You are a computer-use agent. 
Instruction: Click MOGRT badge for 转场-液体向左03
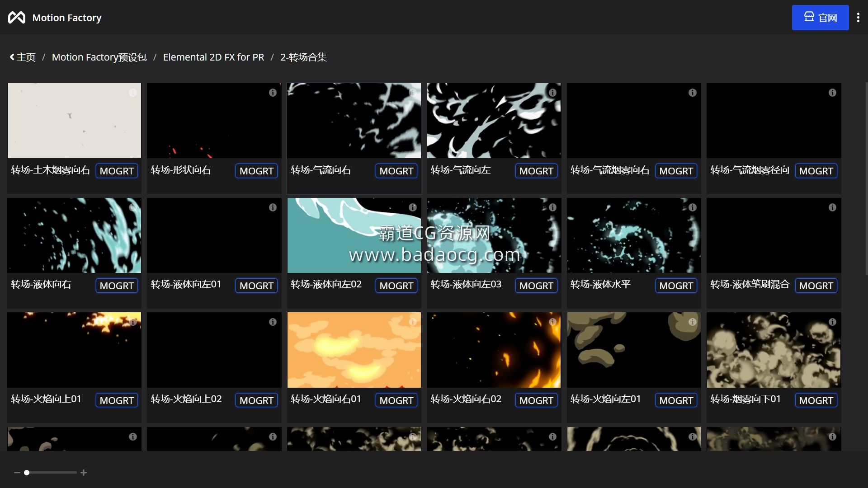pos(536,286)
